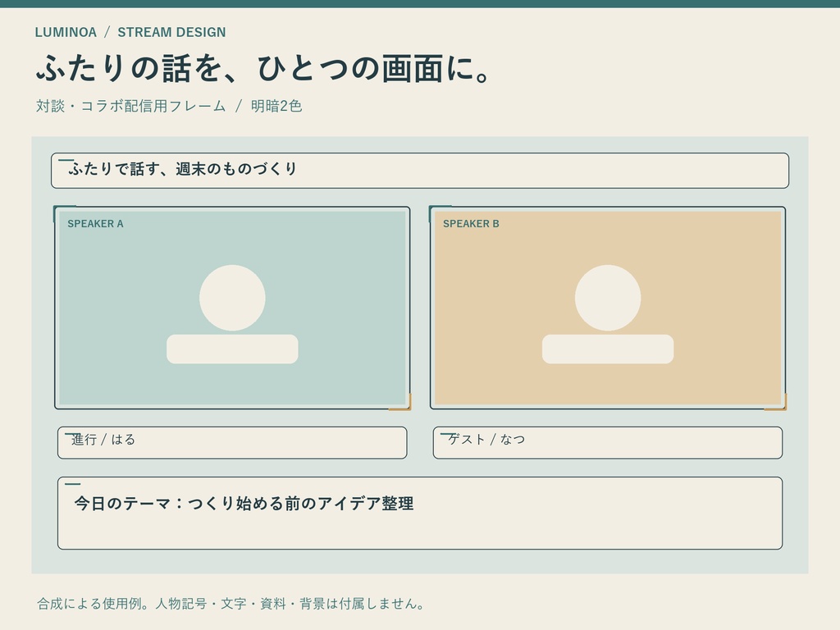Select the title bar ふたりで話す、週末のものづくり
This screenshot has width=840, height=630.
click(x=420, y=171)
